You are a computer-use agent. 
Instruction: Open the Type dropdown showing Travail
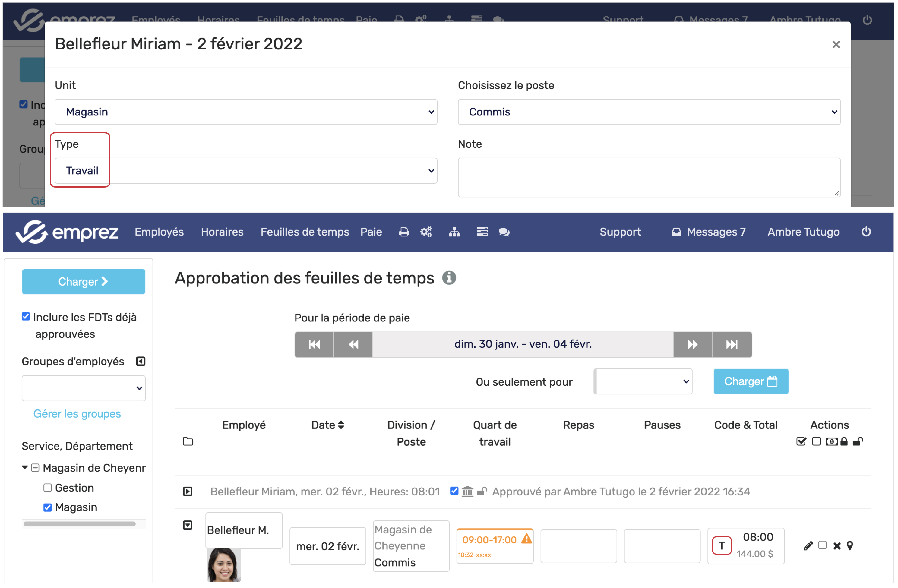point(246,171)
